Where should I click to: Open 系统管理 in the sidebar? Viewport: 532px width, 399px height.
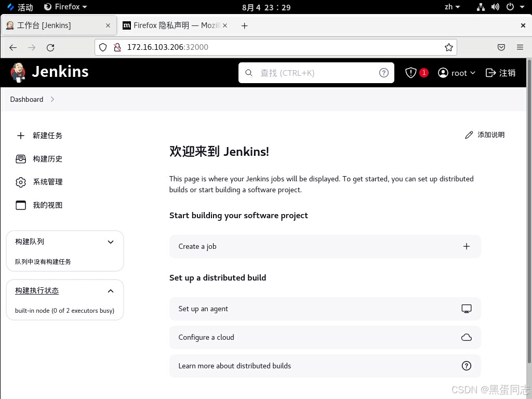[x=39, y=182]
